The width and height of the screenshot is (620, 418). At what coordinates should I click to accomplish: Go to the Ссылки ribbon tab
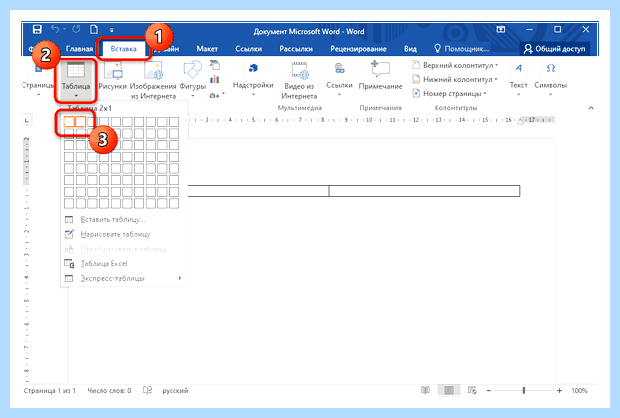pyautogui.click(x=248, y=49)
